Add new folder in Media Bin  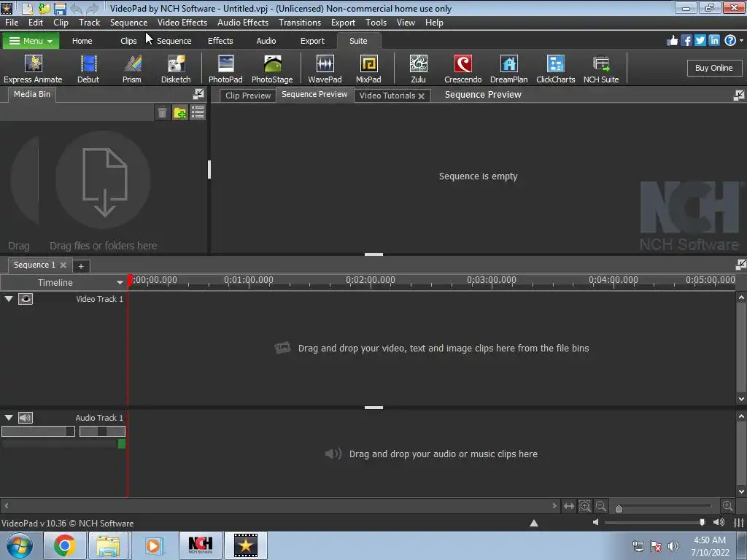tap(180, 113)
